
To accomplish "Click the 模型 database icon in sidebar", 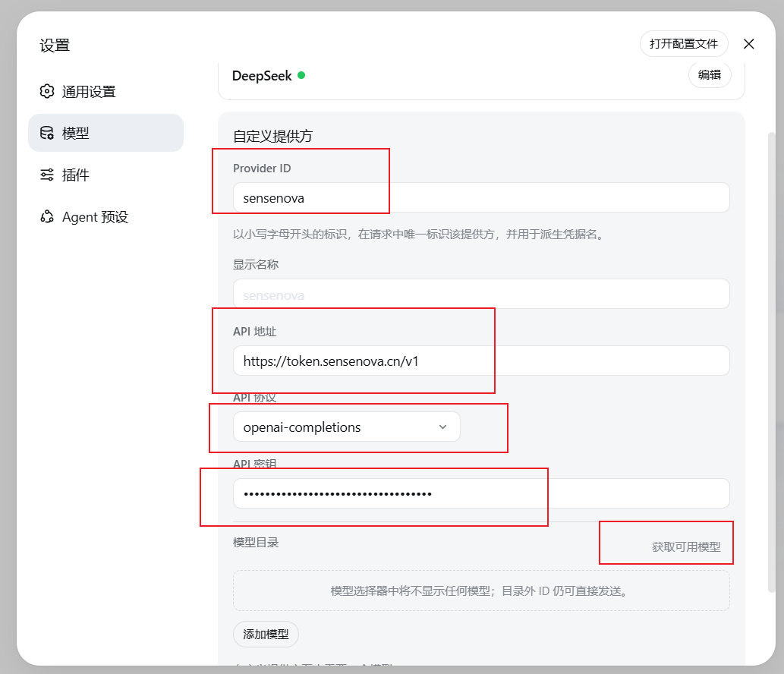I will pyautogui.click(x=47, y=133).
